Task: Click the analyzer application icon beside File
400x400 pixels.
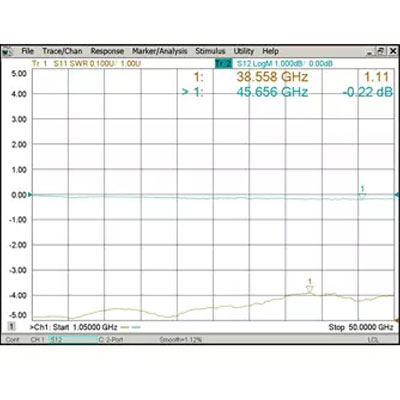Action: [x=8, y=52]
